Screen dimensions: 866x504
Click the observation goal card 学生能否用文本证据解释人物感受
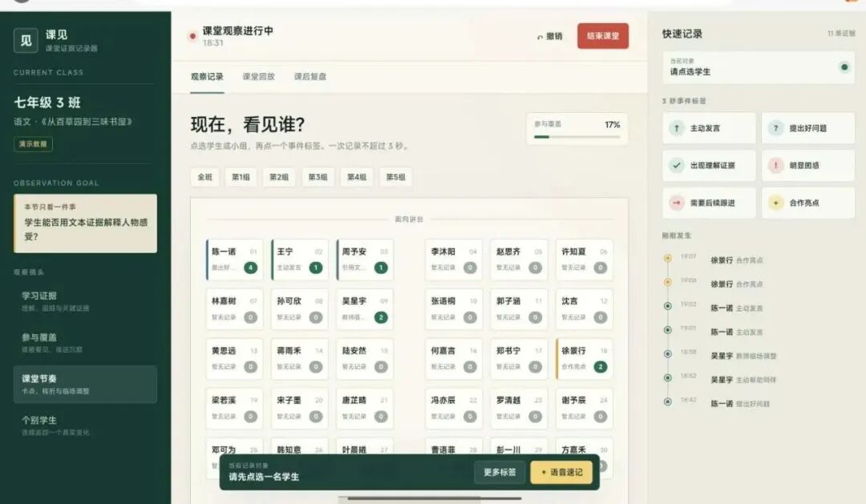tap(85, 223)
